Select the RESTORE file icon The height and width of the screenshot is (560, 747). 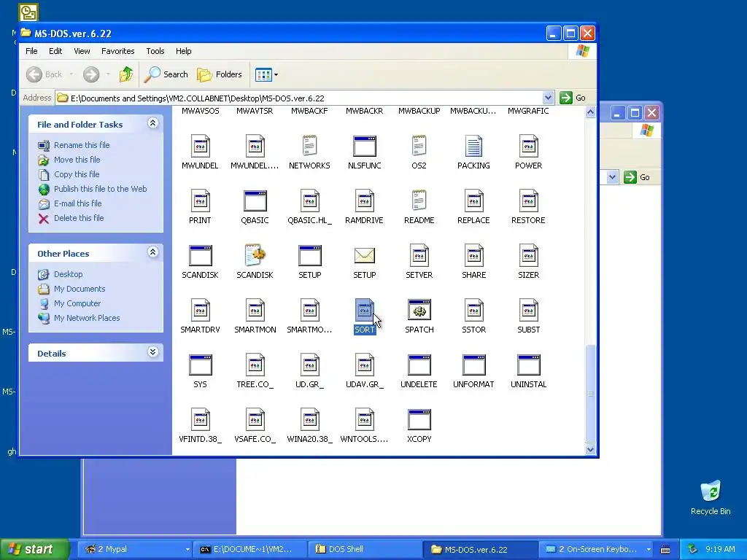(529, 201)
